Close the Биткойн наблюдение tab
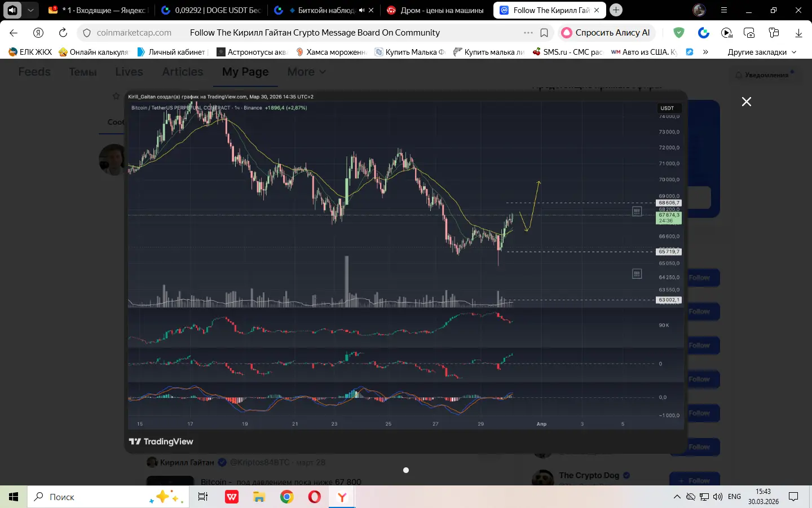 pos(371,10)
